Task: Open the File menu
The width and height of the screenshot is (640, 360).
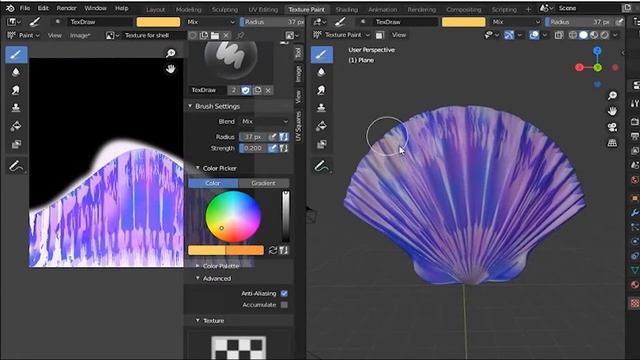Action: pyautogui.click(x=25, y=8)
